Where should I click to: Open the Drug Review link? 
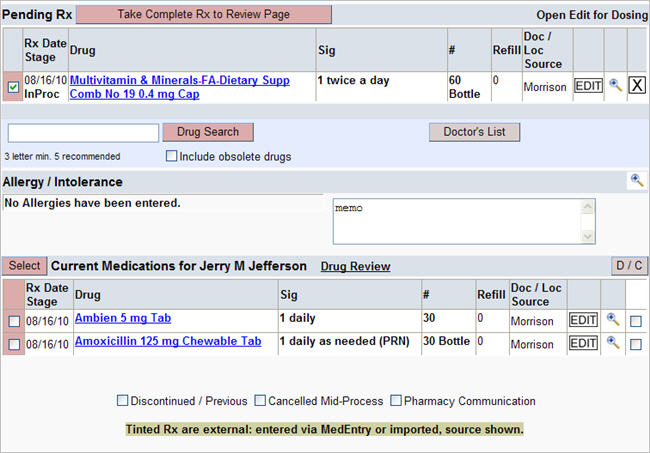point(355,266)
